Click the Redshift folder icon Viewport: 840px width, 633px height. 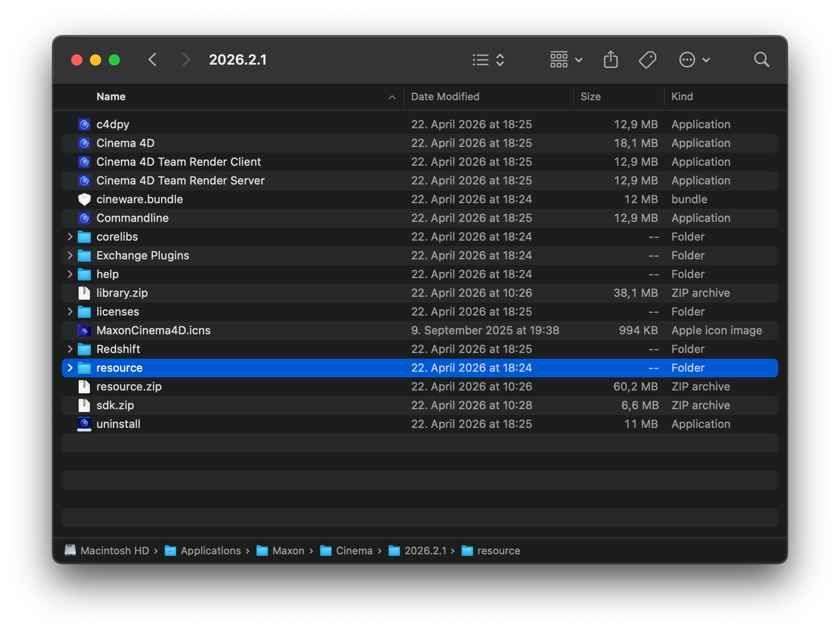point(84,349)
